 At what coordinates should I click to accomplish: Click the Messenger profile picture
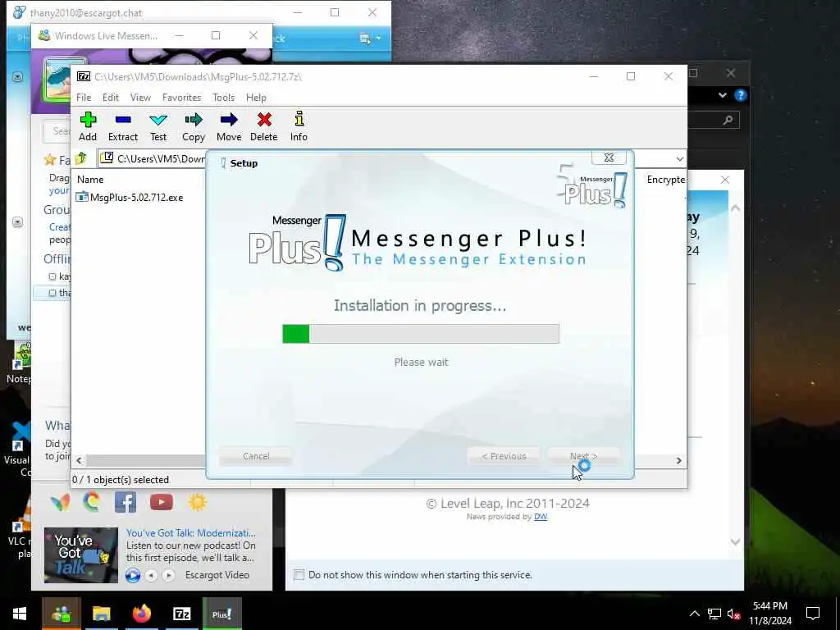click(x=58, y=80)
